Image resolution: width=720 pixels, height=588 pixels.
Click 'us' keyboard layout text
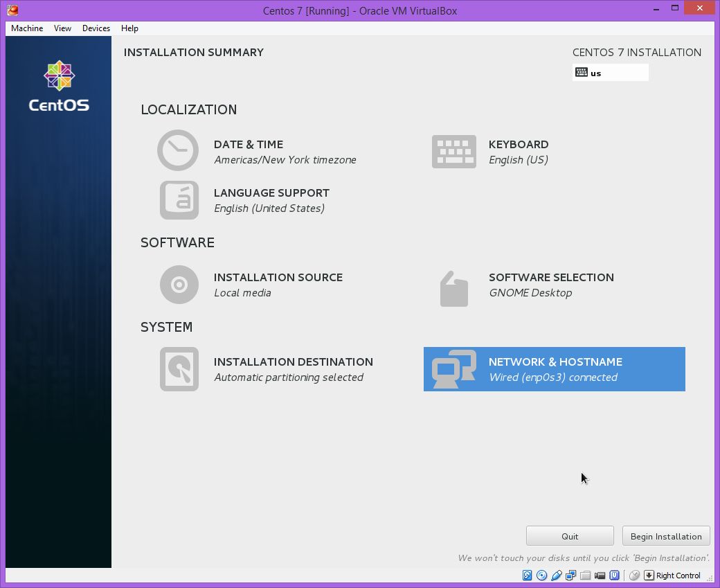[x=595, y=73]
